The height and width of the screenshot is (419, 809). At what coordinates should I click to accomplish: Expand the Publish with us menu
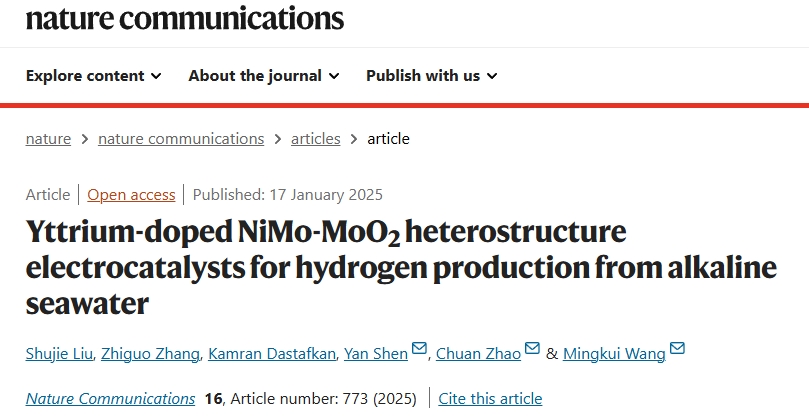click(x=431, y=76)
